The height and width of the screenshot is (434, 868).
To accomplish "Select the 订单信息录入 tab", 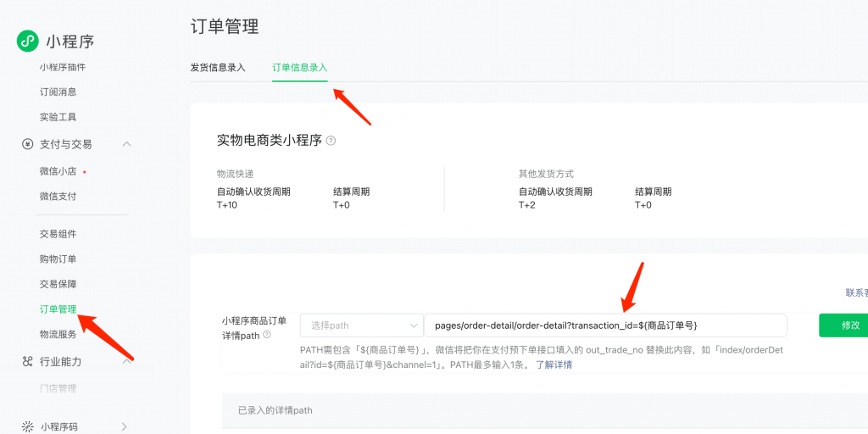I will point(299,67).
